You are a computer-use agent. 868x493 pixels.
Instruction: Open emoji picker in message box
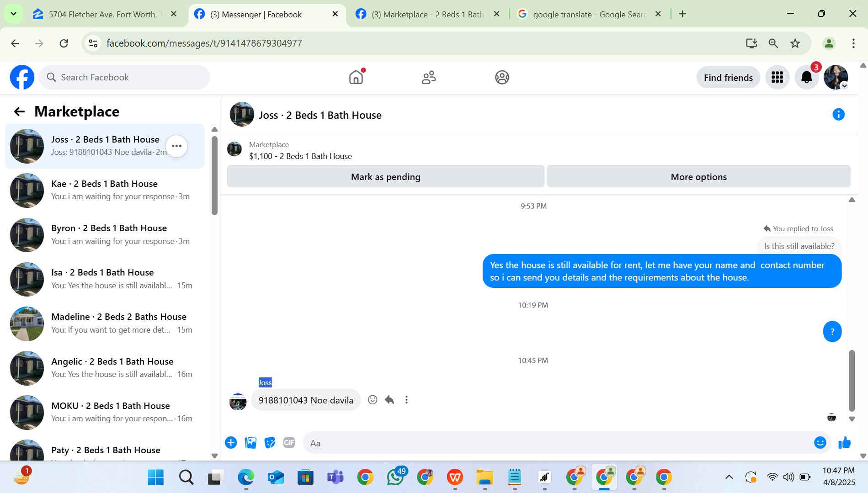[820, 443]
